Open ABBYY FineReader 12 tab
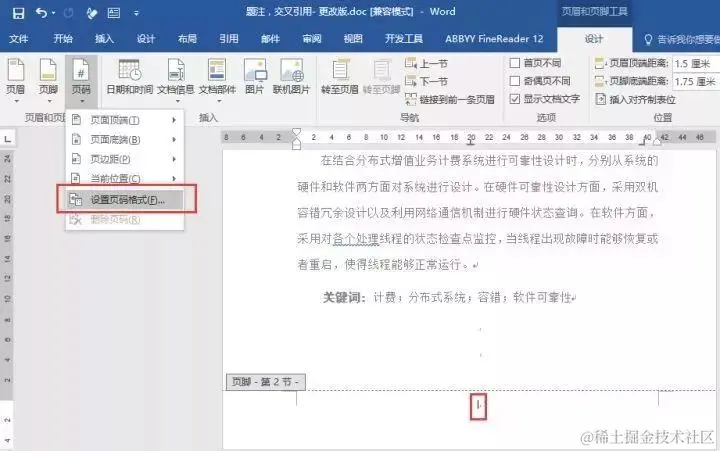The width and height of the screenshot is (720, 451). pos(494,39)
